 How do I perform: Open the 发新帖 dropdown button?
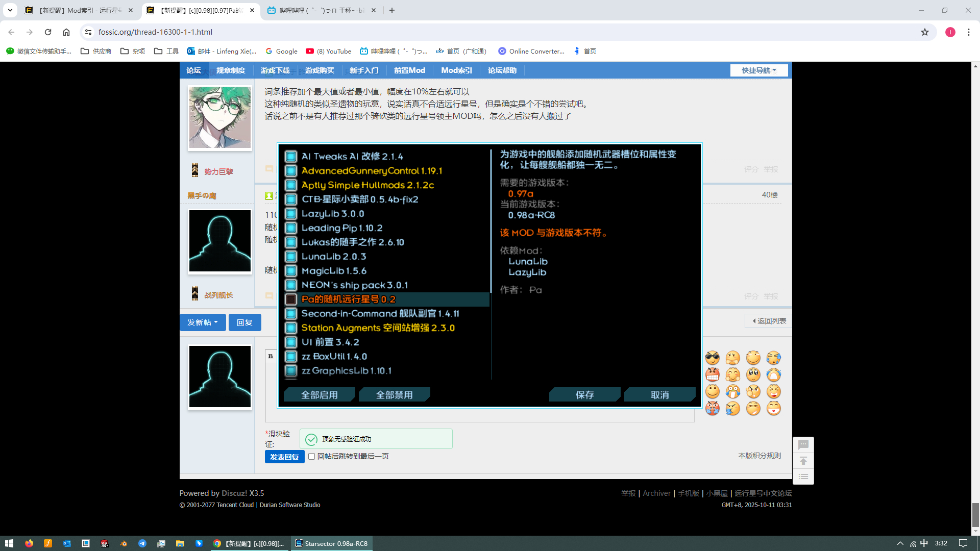202,322
